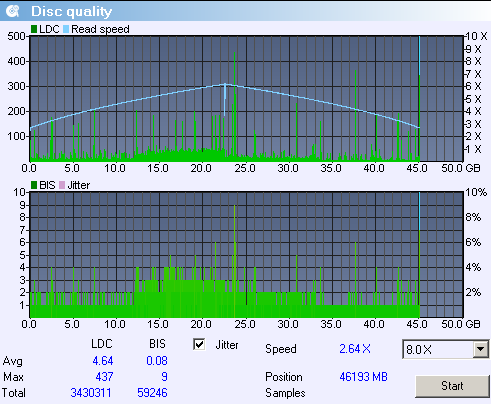491x404 pixels.
Task: Click the disc icon in title bar
Action: (x=13, y=11)
